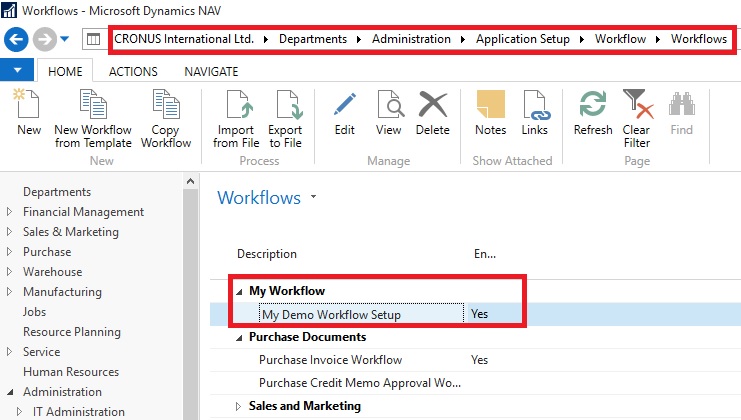The height and width of the screenshot is (420, 741).
Task: Select Departments in the navigation pane
Action: [57, 192]
